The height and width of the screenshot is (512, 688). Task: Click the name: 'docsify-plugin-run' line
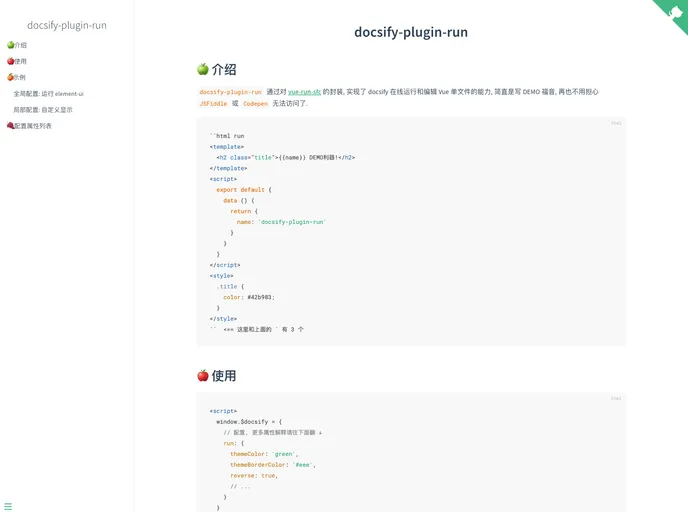pos(281,222)
